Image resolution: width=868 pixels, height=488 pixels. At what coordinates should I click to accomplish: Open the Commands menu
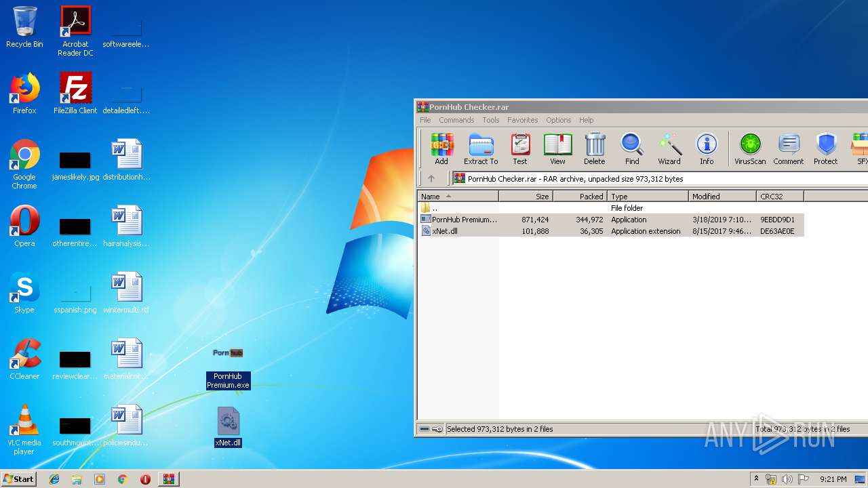(456, 120)
